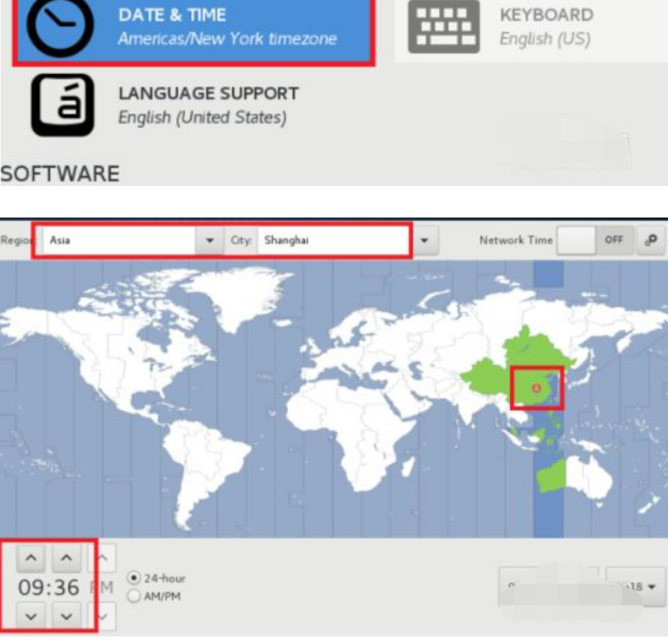
Task: Expand the Region dropdown showing Asia
Action: tap(210, 241)
